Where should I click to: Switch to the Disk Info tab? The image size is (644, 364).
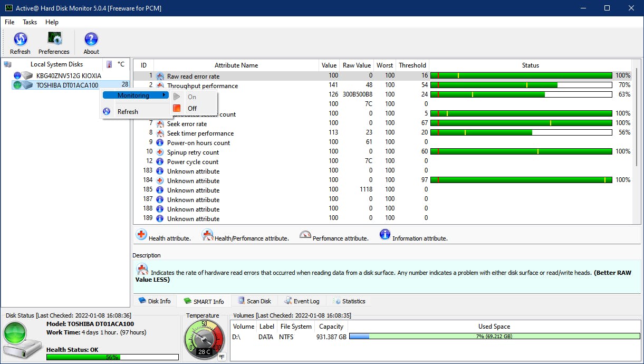click(x=155, y=301)
